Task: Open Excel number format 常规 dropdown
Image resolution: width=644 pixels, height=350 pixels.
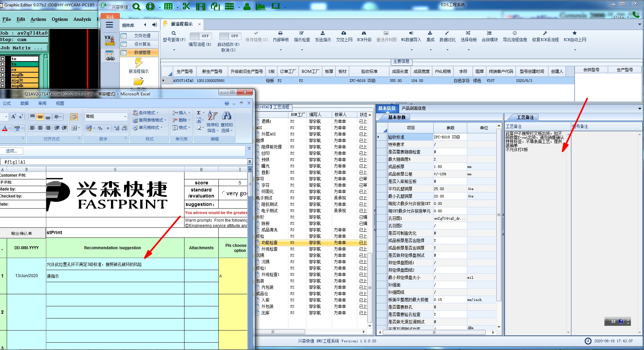Action: (125, 117)
